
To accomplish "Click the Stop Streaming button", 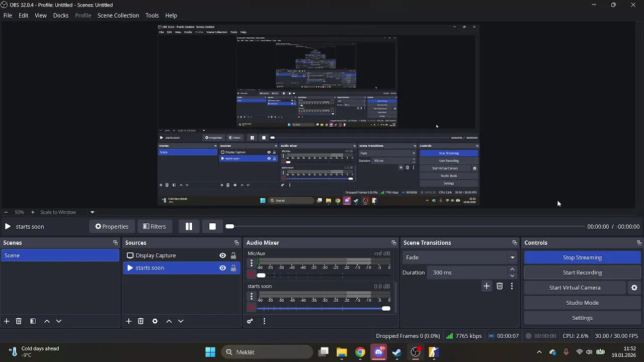I will click(x=582, y=257).
